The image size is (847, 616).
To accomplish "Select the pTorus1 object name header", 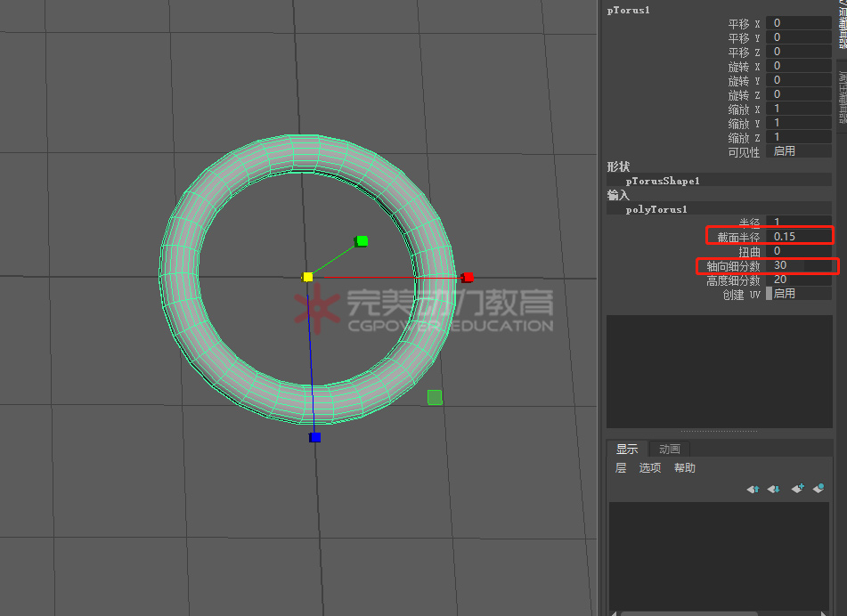I will point(629,11).
